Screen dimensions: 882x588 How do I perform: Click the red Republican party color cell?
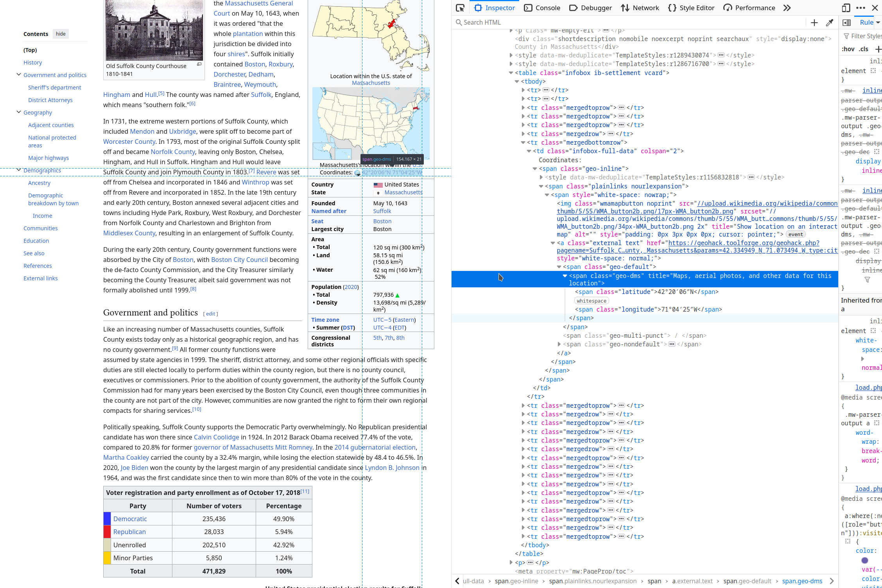[x=107, y=532]
